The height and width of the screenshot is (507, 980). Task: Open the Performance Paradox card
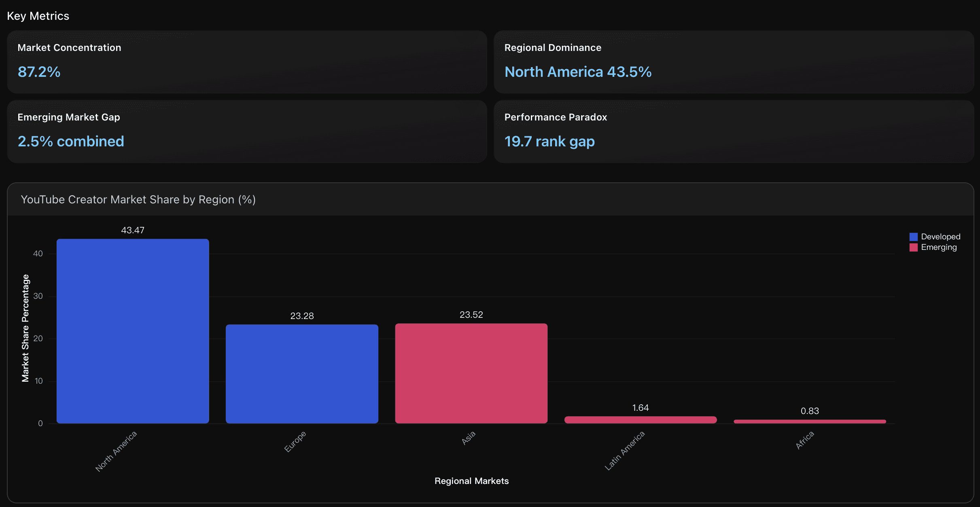coord(733,131)
